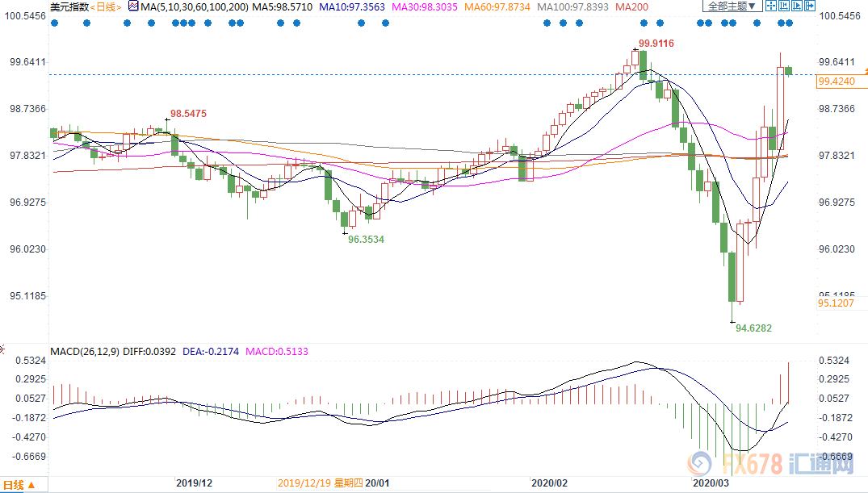This screenshot has height=493, width=868.
Task: Click the 美元指数 symbol title
Action: 69,6
